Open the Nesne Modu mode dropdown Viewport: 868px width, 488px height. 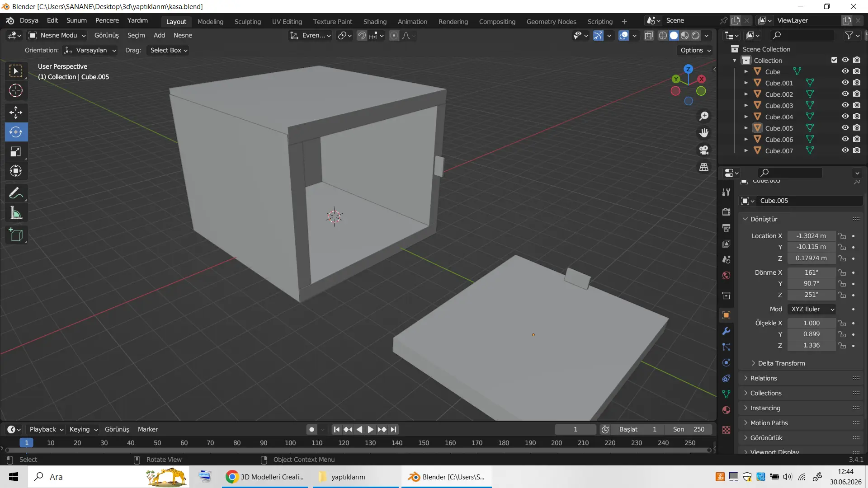pos(57,35)
